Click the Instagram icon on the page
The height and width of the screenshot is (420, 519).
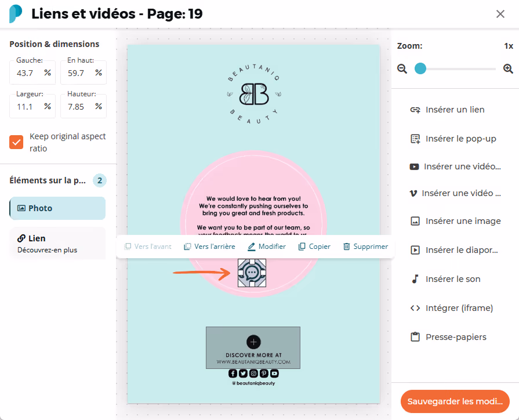coord(253,374)
